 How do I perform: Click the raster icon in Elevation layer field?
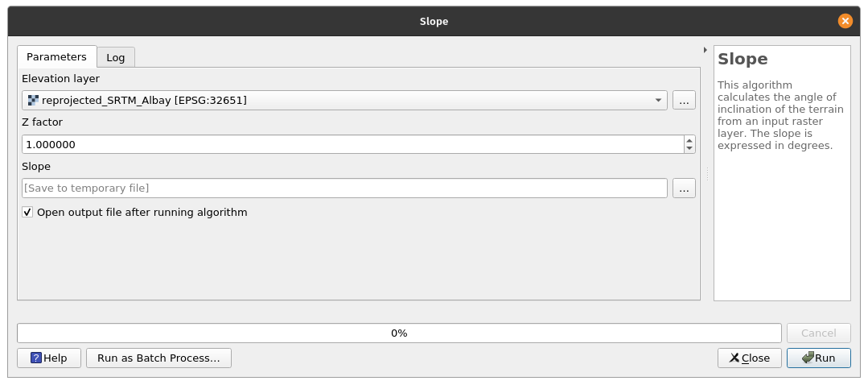(x=33, y=100)
